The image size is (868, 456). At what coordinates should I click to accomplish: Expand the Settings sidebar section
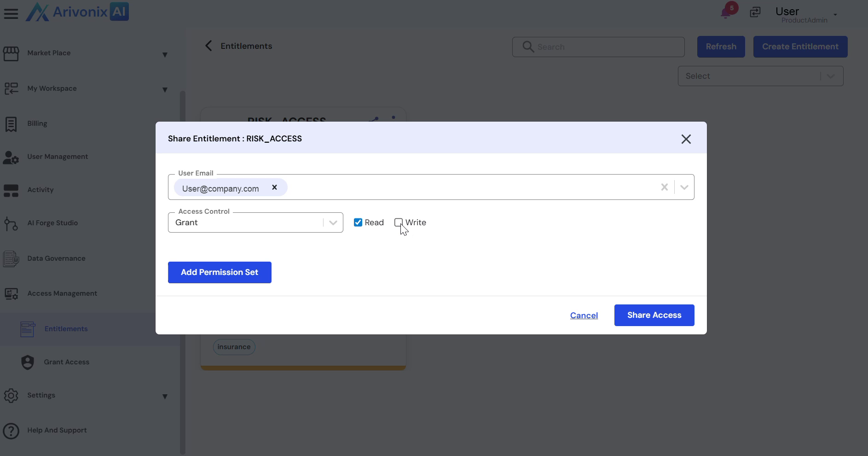coord(165,397)
